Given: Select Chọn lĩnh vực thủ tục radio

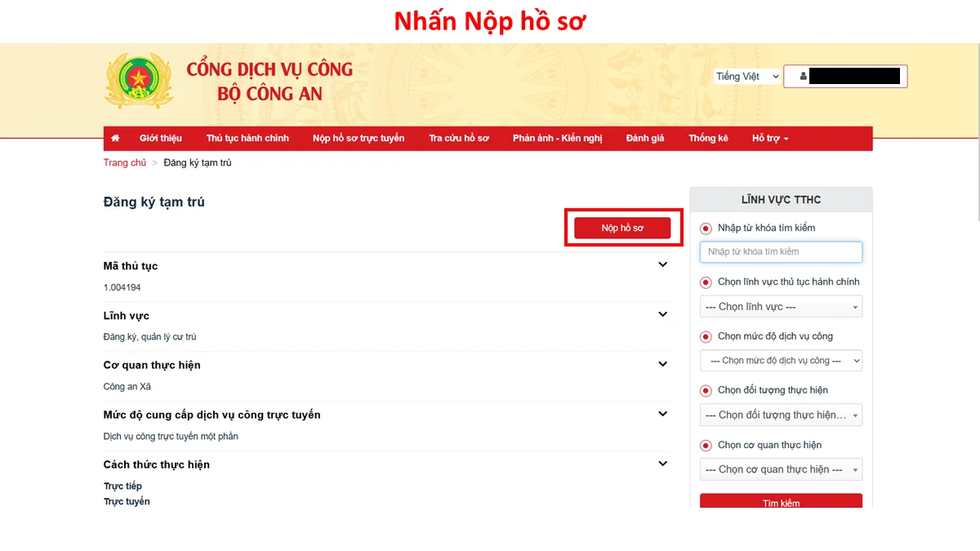Looking at the screenshot, I should click(x=706, y=282).
